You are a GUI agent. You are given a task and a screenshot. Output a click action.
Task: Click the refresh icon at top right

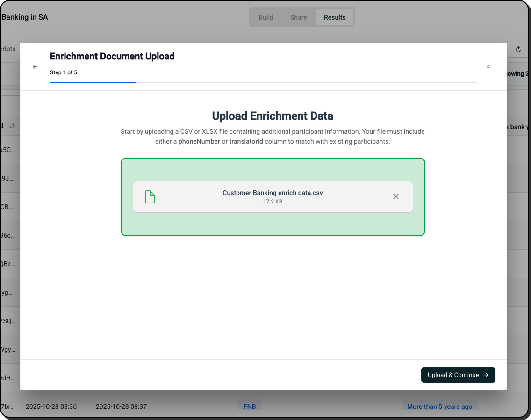coord(518,49)
